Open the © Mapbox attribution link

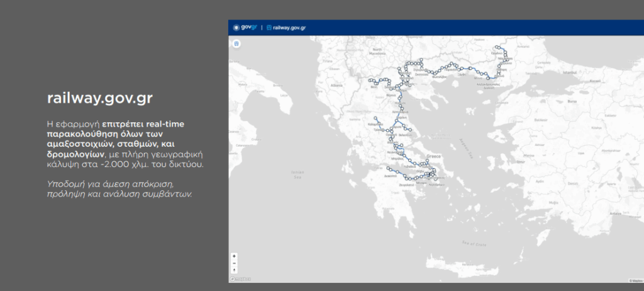pyautogui.click(x=636, y=281)
